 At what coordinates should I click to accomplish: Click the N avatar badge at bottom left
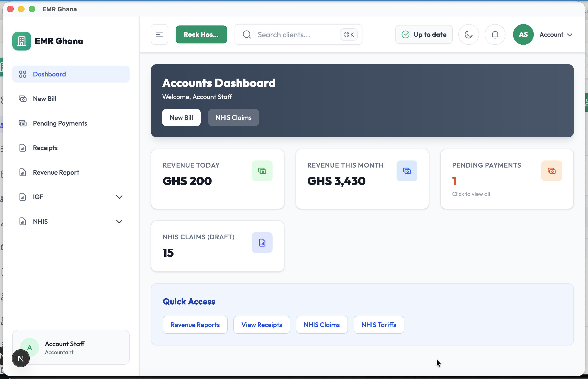click(x=21, y=358)
